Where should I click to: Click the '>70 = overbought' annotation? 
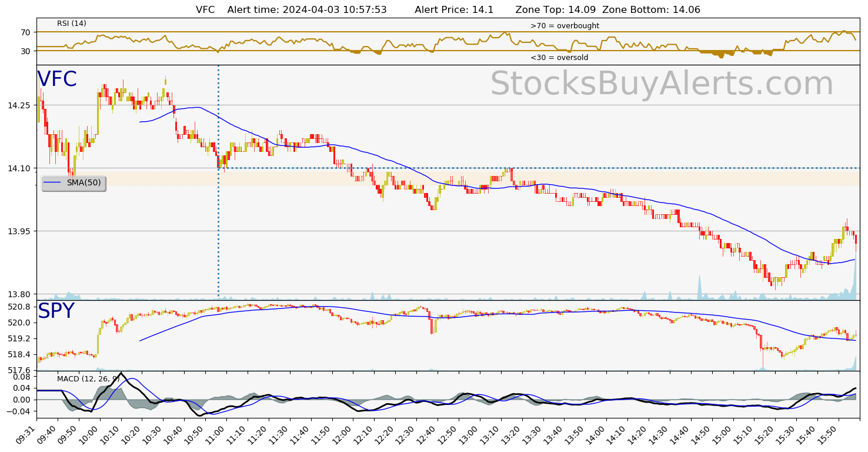565,26
